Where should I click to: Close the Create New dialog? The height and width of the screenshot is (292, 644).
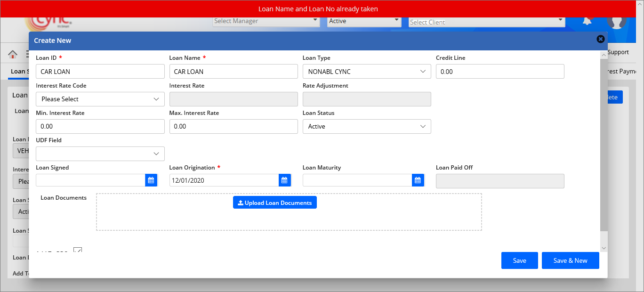click(600, 39)
